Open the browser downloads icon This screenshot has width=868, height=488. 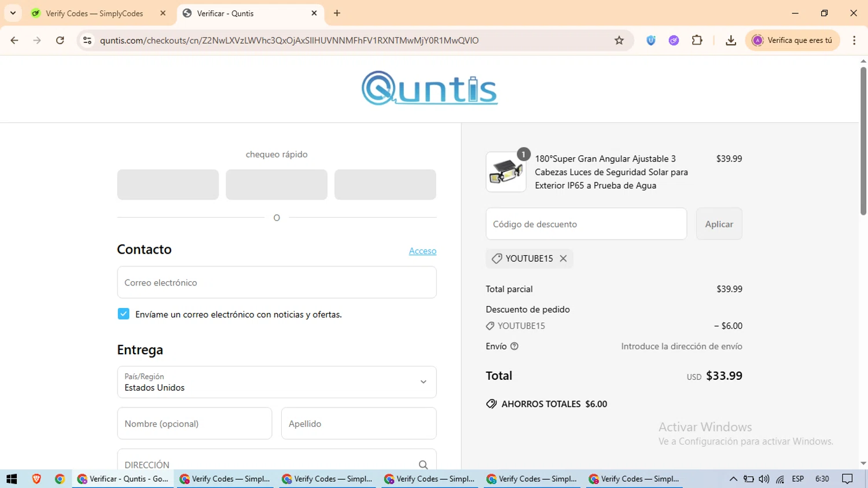coord(731,41)
